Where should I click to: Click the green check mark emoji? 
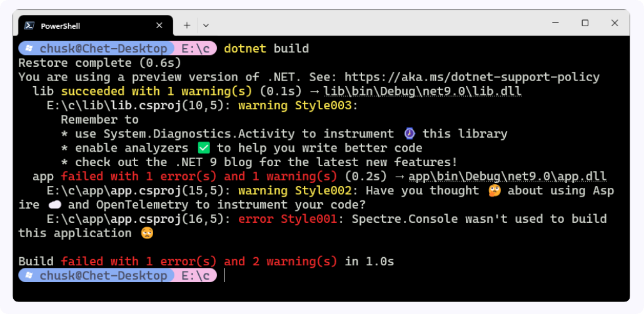(203, 149)
